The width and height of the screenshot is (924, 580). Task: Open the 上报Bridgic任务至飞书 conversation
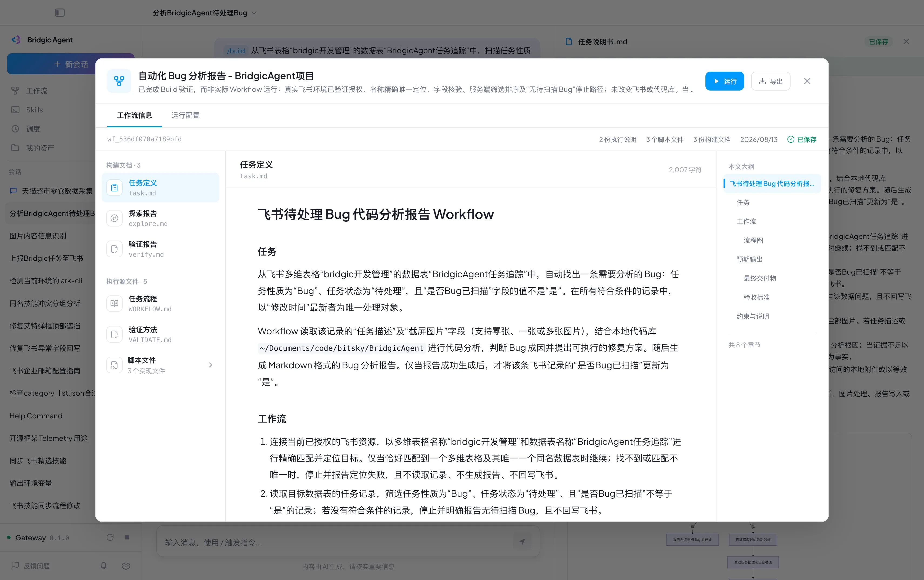46,258
